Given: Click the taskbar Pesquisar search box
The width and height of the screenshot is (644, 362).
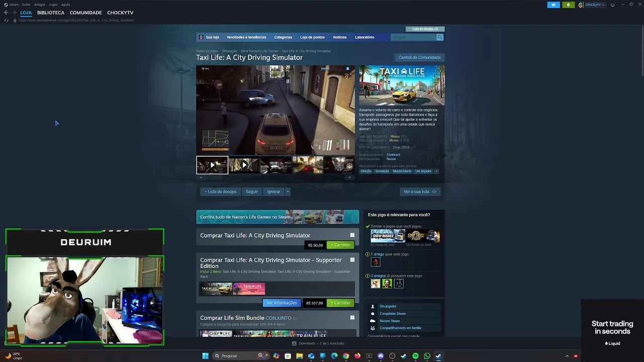Looking at the screenshot, I should (241, 356).
